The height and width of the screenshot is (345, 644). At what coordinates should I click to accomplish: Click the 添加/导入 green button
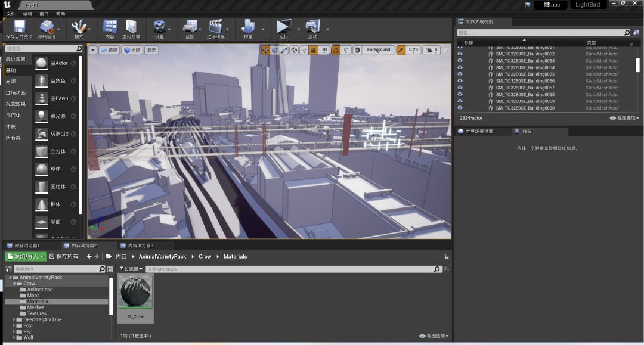click(25, 256)
